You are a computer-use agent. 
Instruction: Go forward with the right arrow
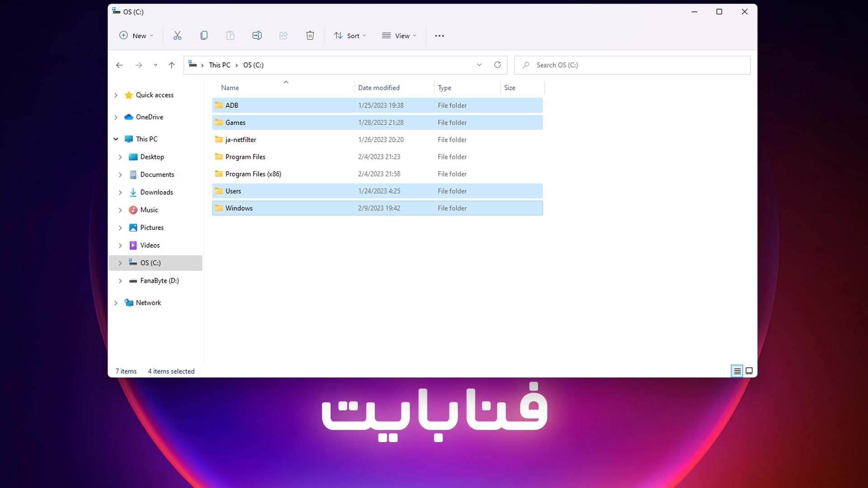click(x=139, y=65)
